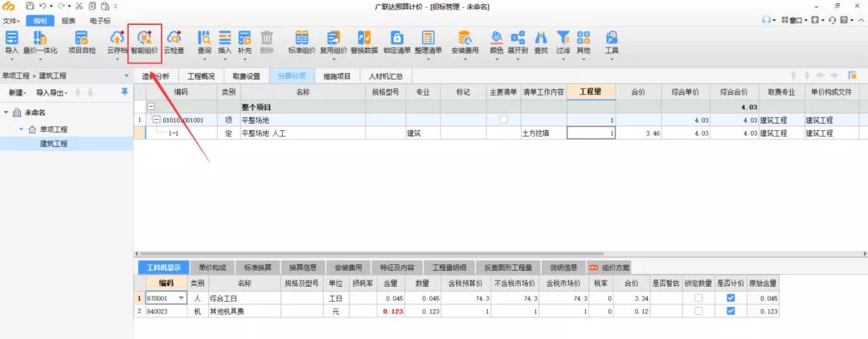Image resolution: width=868 pixels, height=339 pixels.
Task: Collapse the 整个项目 row
Action: [150, 106]
